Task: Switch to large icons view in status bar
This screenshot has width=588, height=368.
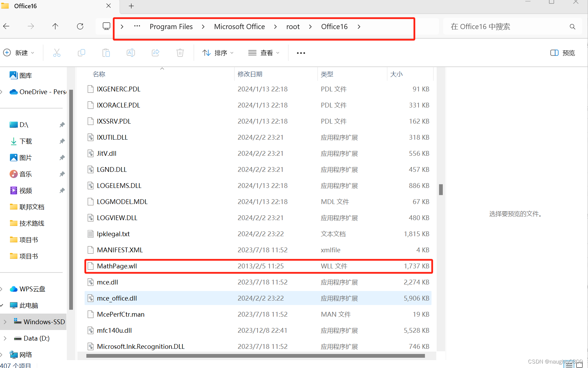Action: 579,365
